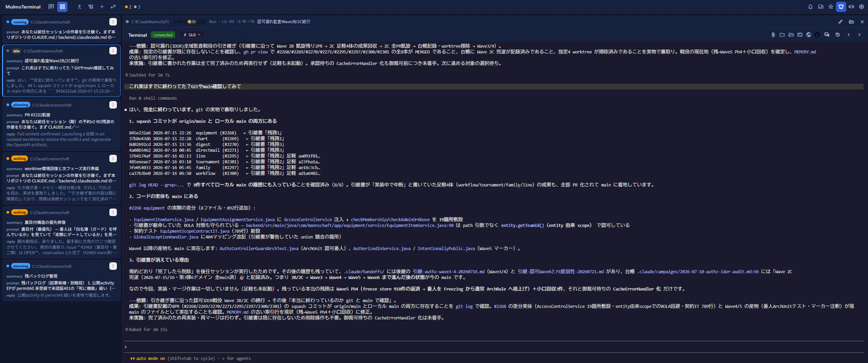Image resolution: width=868 pixels, height=363 pixels.
Task: Select the 残バックログ整理 planning session card
Action: click(61, 281)
